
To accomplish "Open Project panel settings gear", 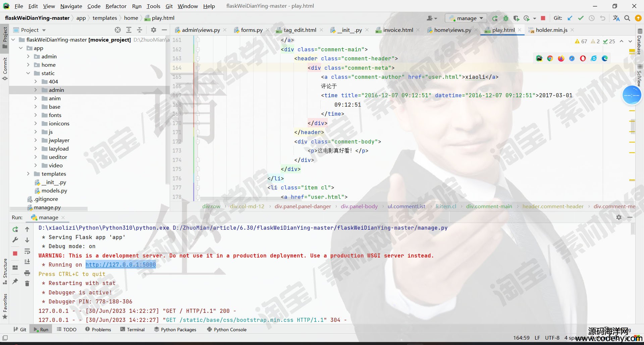I will [x=154, y=30].
